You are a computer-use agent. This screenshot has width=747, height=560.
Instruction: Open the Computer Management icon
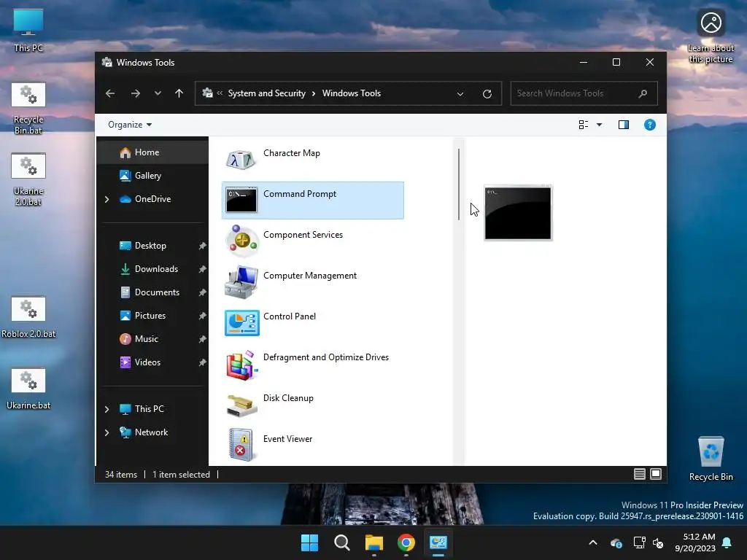tap(241, 282)
